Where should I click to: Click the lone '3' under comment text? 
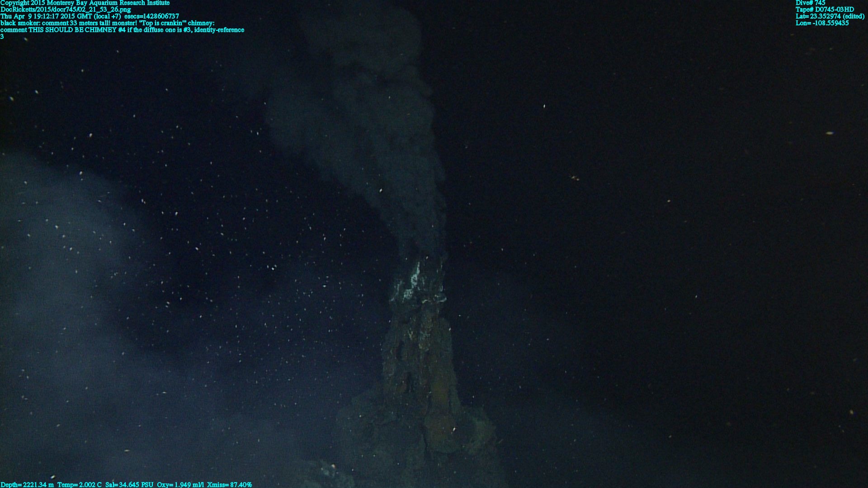point(2,37)
